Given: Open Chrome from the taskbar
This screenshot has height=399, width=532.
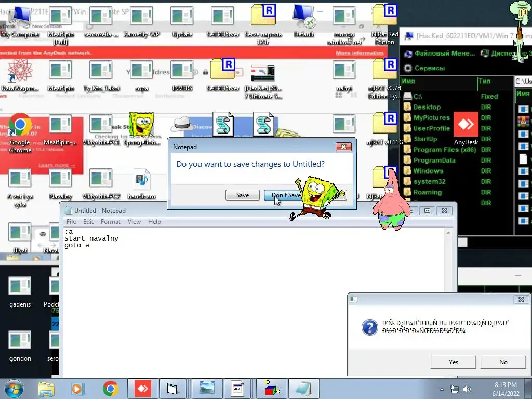Looking at the screenshot, I should click(x=110, y=389).
